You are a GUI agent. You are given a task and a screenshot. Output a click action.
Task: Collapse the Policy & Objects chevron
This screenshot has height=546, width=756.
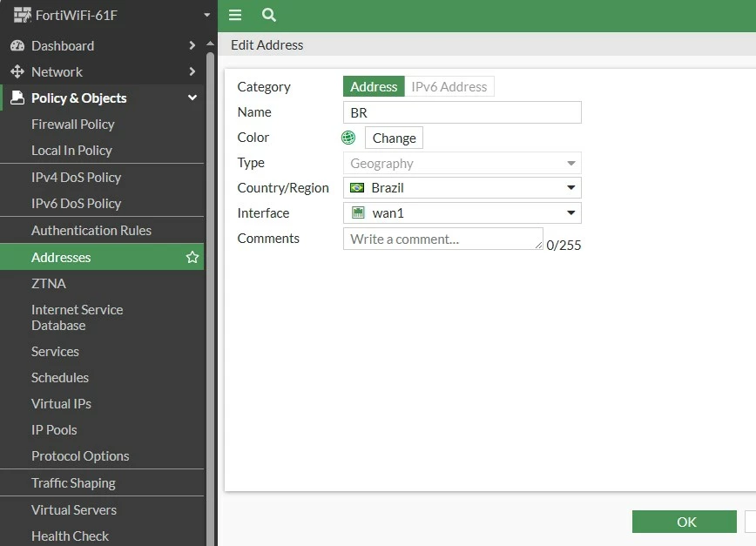(192, 98)
